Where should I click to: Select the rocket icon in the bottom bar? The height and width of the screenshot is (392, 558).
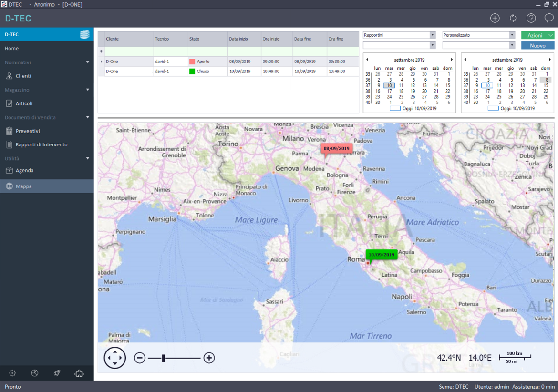click(57, 373)
